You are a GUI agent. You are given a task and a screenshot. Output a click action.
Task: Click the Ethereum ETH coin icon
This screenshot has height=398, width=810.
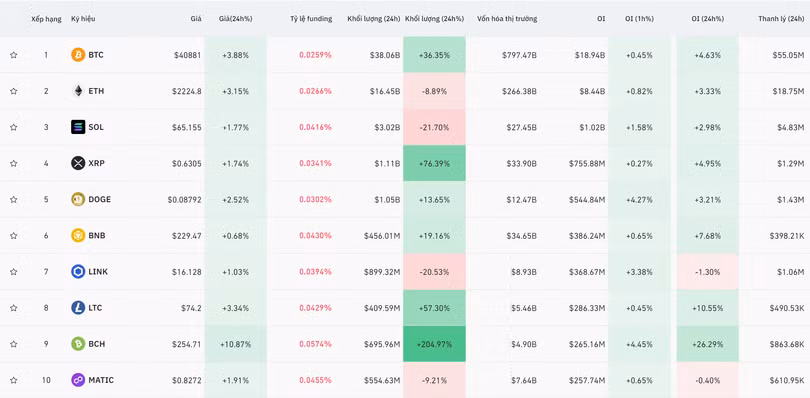click(78, 91)
